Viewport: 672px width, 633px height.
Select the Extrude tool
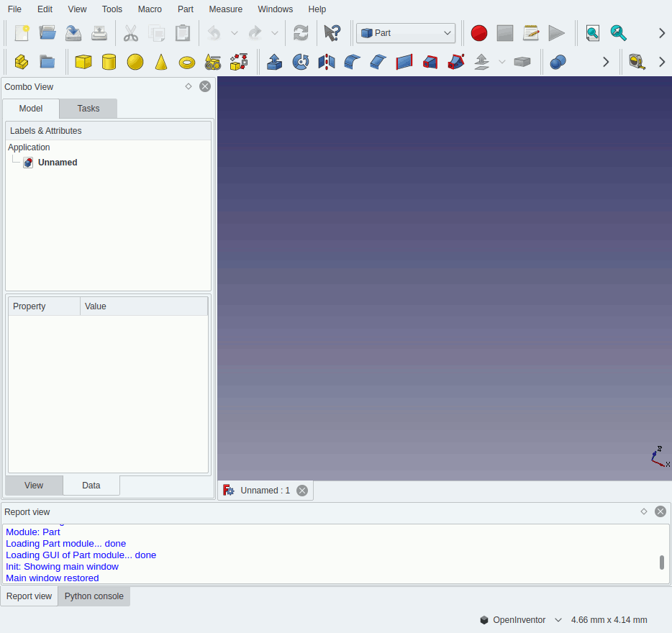pyautogui.click(x=274, y=62)
